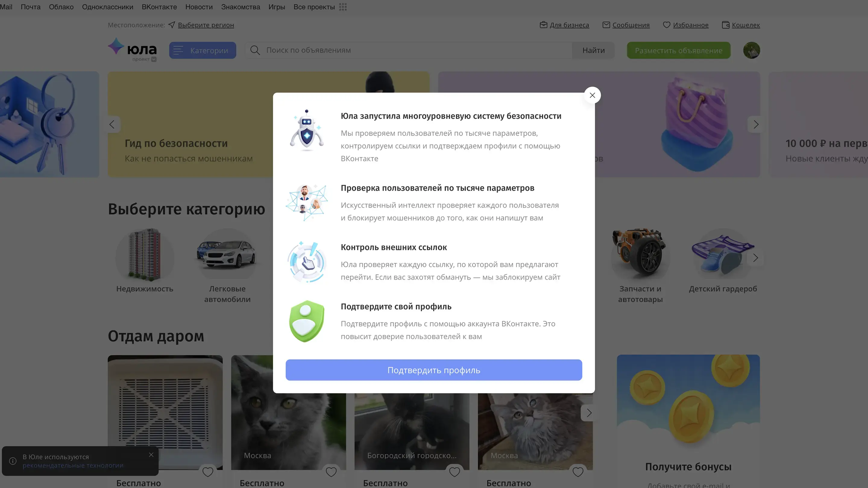Go to Почта in top menu
This screenshot has height=488, width=868.
coord(31,7)
